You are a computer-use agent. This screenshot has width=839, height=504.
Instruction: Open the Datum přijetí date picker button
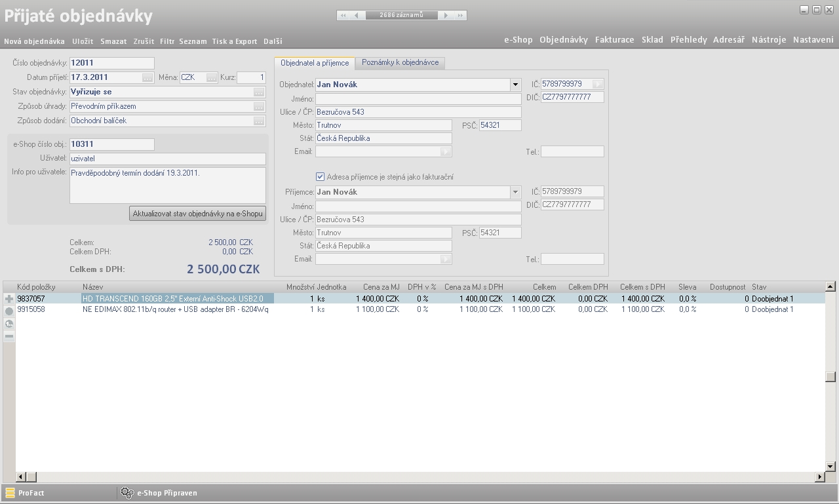[147, 77]
